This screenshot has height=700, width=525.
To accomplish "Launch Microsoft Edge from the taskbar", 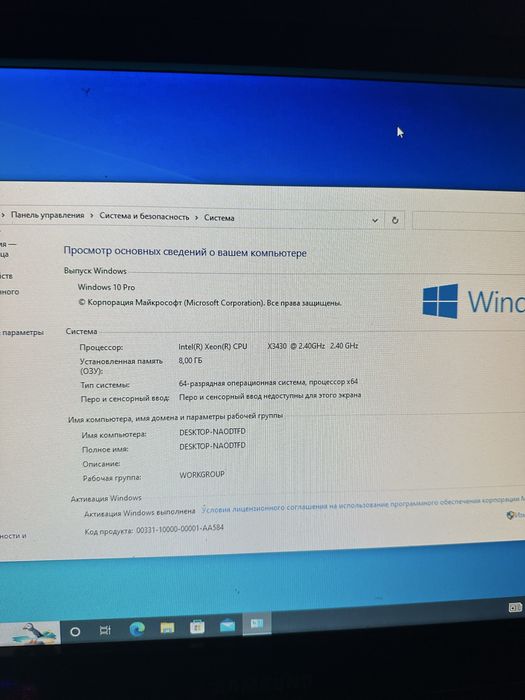I will (x=137, y=629).
